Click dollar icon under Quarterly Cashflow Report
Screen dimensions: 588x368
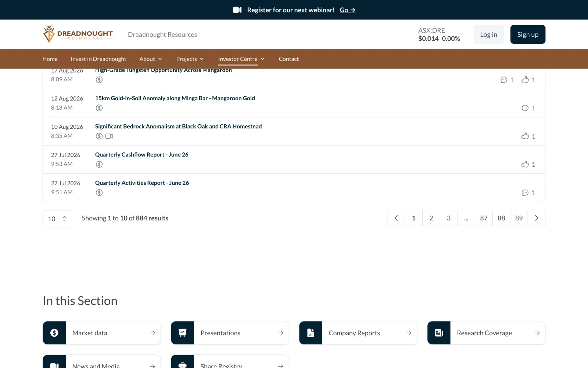pyautogui.click(x=99, y=164)
